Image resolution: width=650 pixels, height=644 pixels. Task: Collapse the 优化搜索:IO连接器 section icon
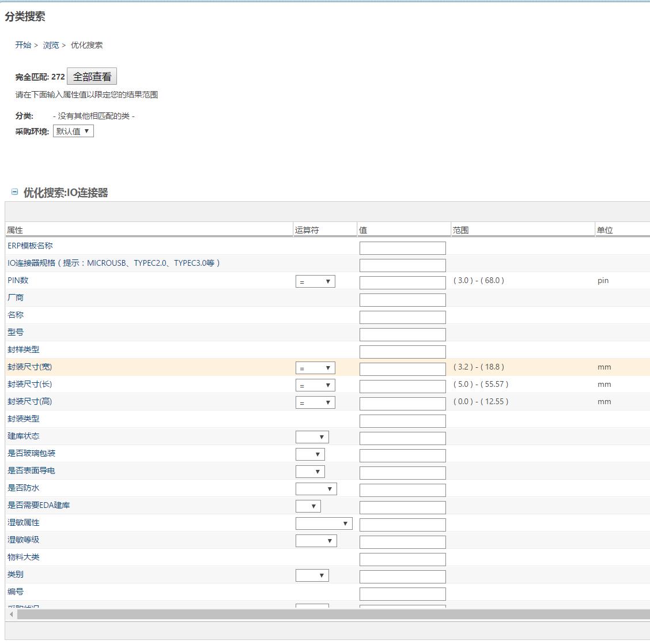pos(14,191)
